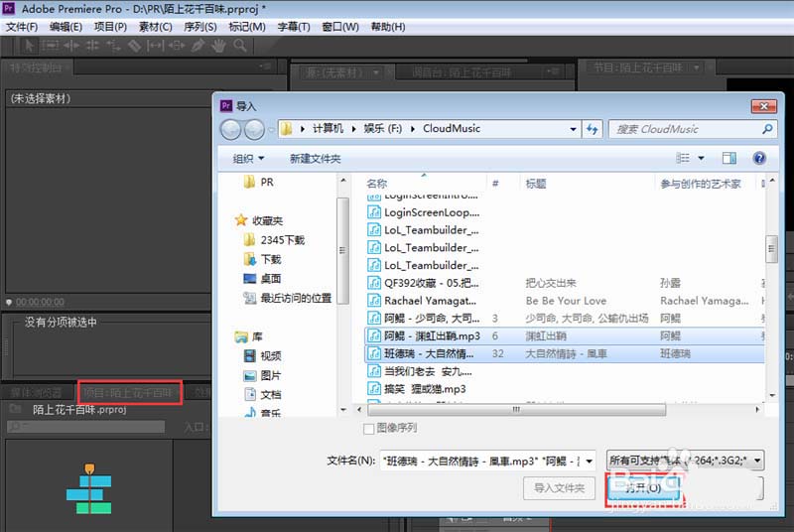Open the file name history dropdown
Image resolution: width=794 pixels, height=532 pixels.
click(x=589, y=461)
